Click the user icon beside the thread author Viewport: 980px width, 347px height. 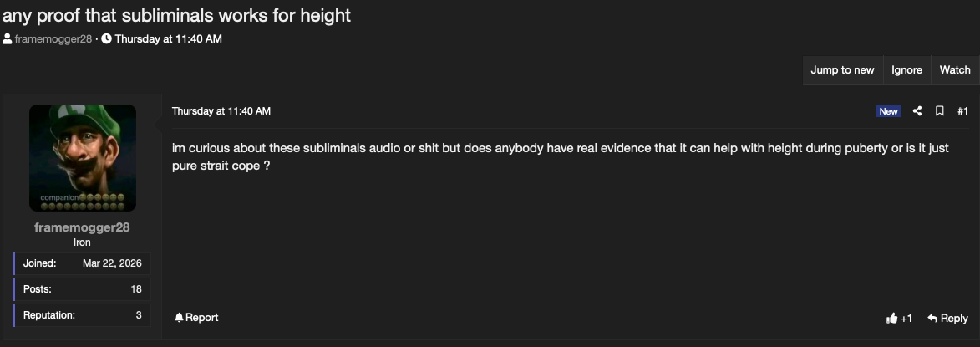[7, 38]
